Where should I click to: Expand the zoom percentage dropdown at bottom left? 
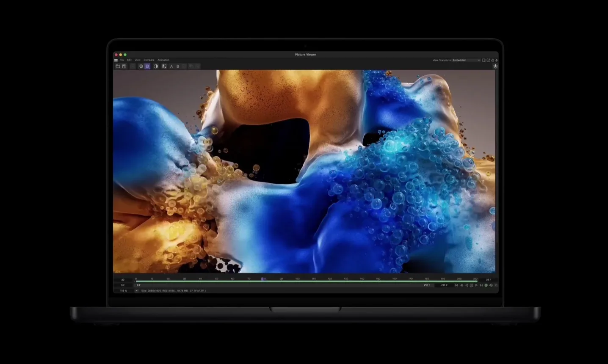tap(137, 290)
